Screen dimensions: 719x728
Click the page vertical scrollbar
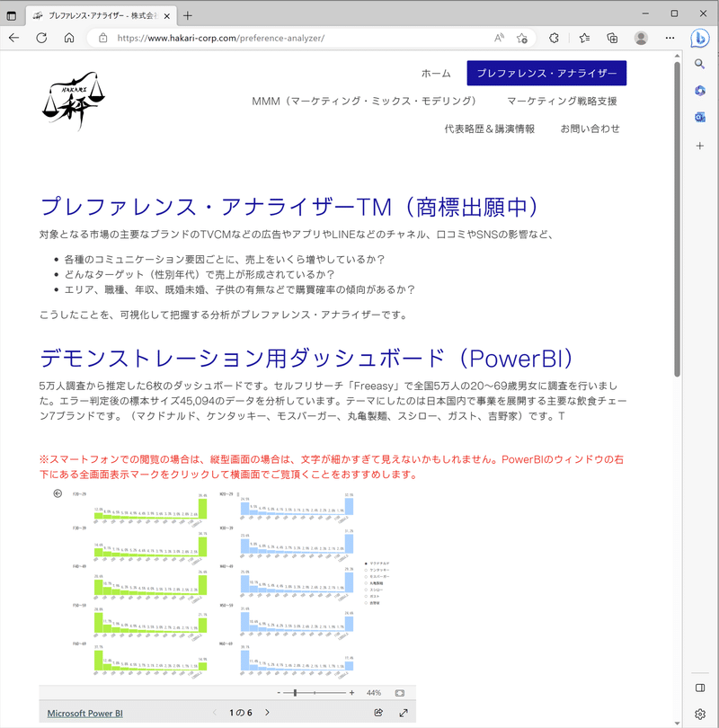click(678, 218)
